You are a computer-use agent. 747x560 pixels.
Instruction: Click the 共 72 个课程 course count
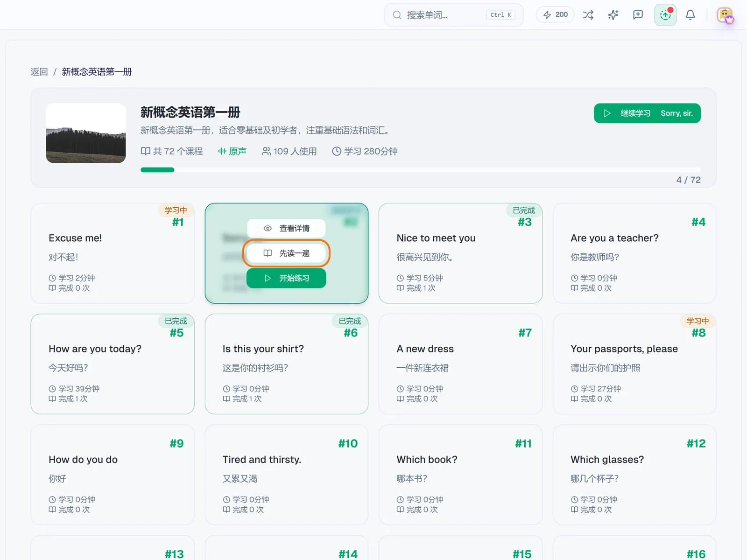[x=172, y=151]
